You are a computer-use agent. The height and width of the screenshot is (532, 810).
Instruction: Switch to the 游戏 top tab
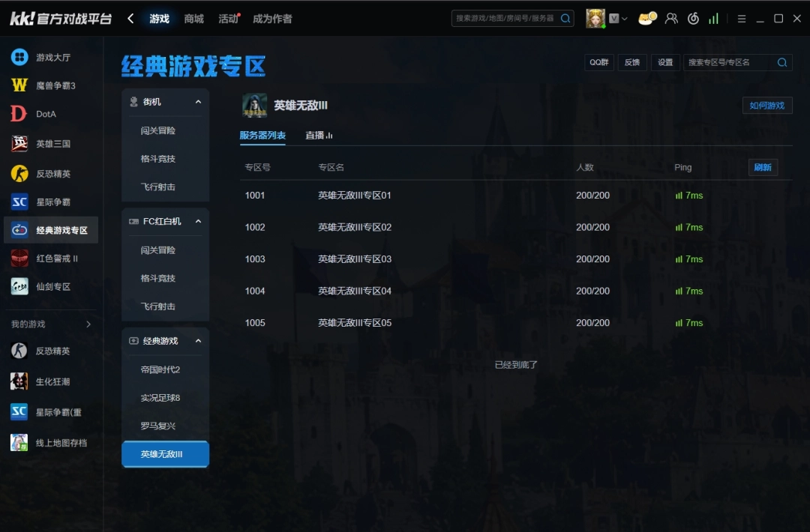(159, 19)
